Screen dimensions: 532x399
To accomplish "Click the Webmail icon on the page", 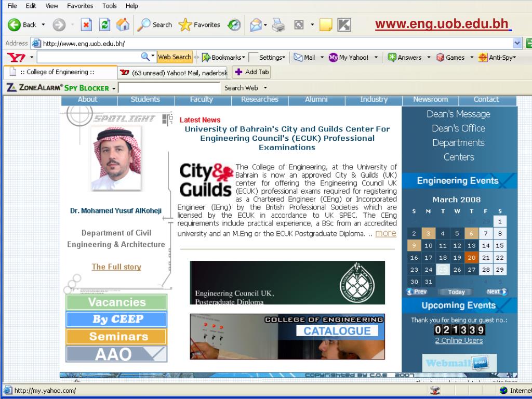I will click(459, 363).
